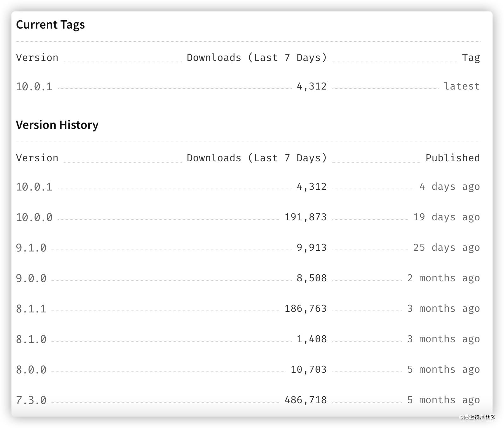This screenshot has height=428, width=504.
Task: Click Downloads header in Version History table
Action: (x=257, y=158)
